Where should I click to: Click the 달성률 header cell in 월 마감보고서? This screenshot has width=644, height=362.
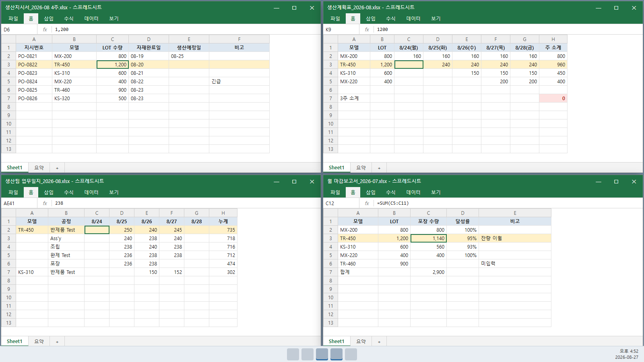pyautogui.click(x=462, y=221)
